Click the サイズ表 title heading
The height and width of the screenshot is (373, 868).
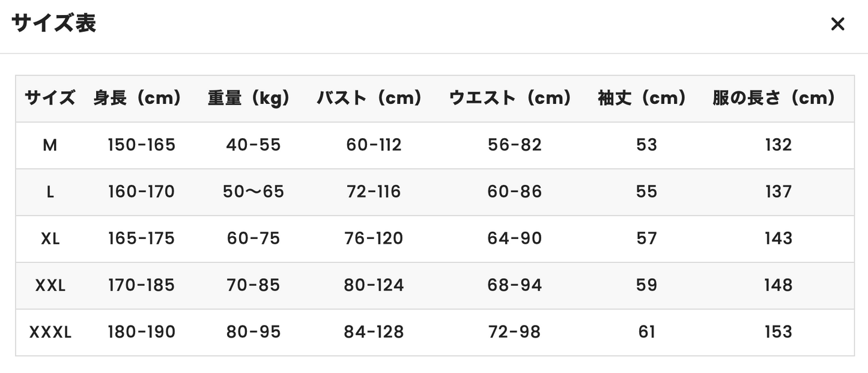53,23
